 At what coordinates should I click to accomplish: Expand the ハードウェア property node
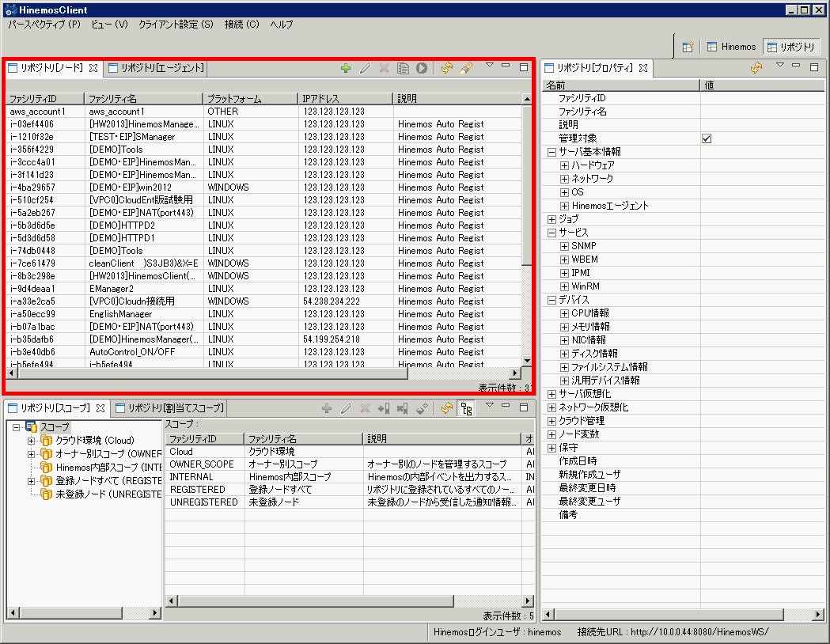click(x=564, y=165)
